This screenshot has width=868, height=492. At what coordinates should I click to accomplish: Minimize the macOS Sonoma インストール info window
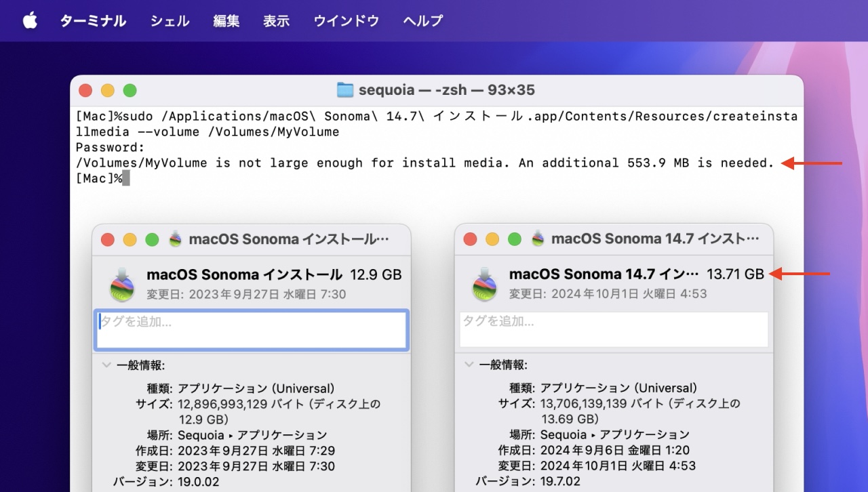click(x=130, y=239)
